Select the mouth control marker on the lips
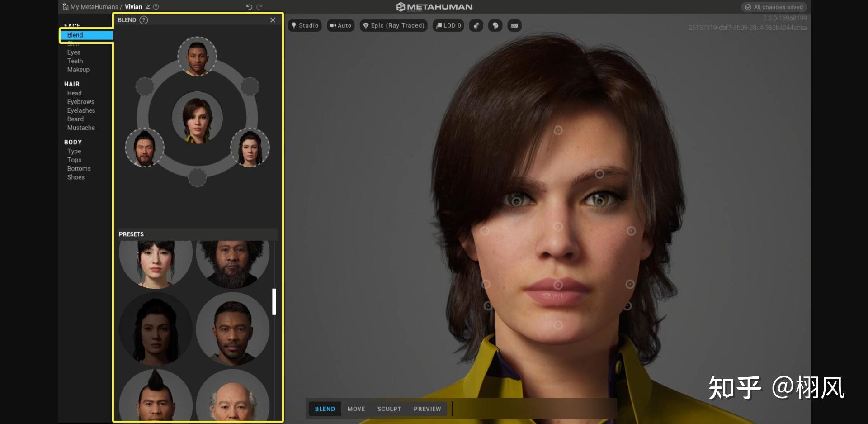Screen dimensions: 868x424 point(558,285)
